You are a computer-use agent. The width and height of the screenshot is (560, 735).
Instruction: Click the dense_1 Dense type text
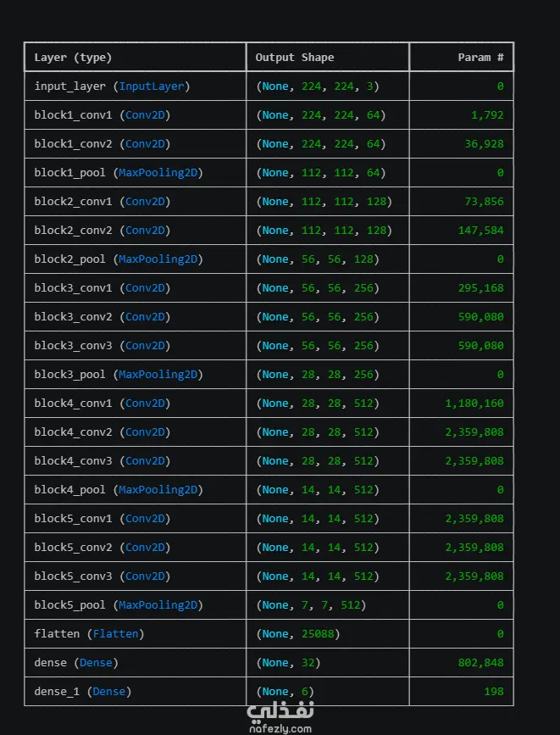coord(109,692)
